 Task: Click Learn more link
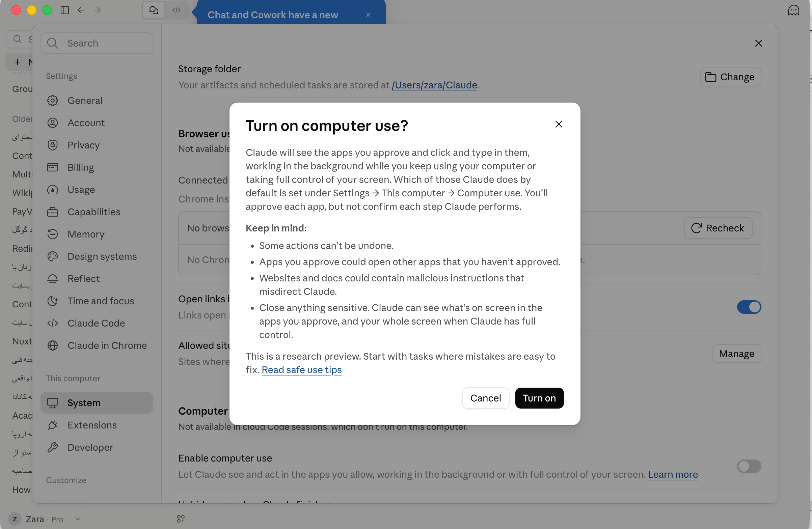click(x=673, y=474)
